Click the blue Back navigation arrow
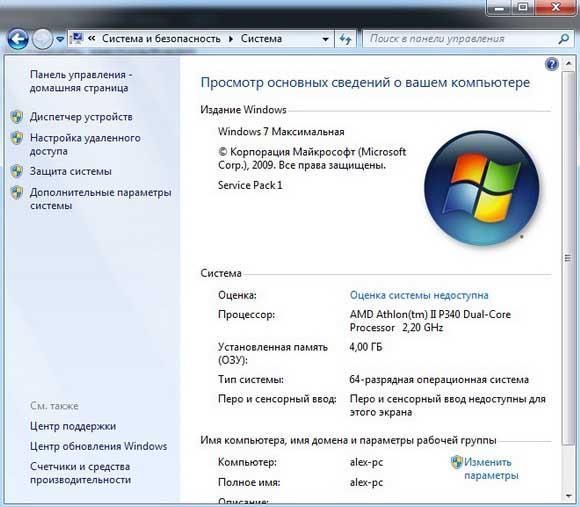The height and width of the screenshot is (507, 580). pos(18,39)
